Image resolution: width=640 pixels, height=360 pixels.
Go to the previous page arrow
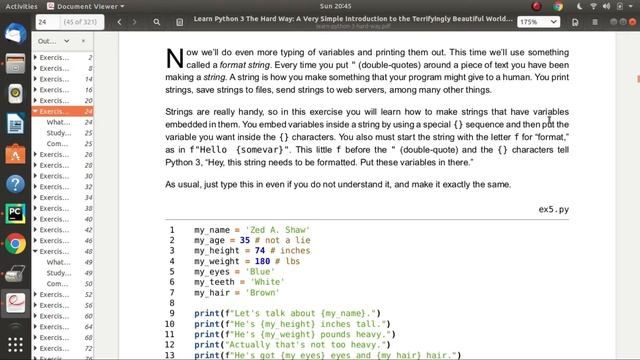click(119, 22)
